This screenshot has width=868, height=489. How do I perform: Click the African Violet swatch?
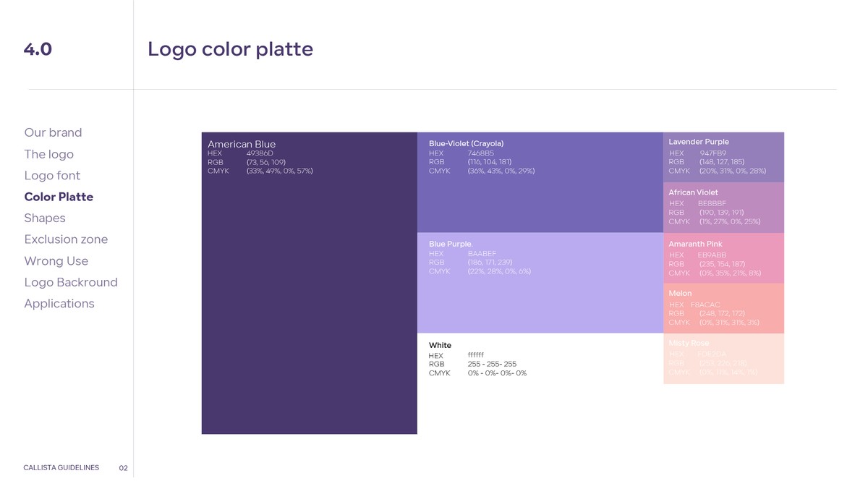click(723, 208)
